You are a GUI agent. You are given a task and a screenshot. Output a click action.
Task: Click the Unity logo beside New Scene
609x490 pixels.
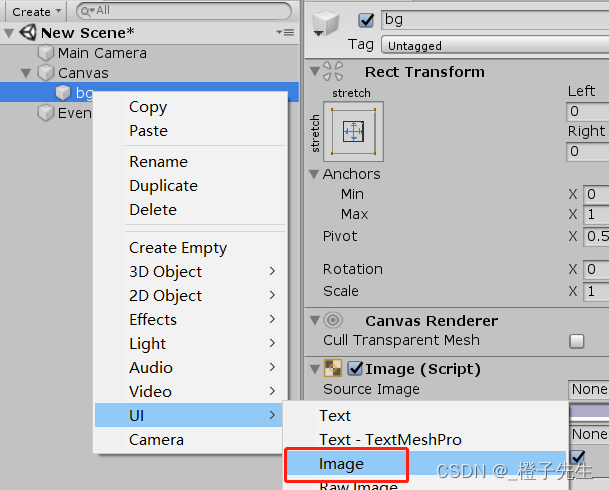(x=28, y=33)
